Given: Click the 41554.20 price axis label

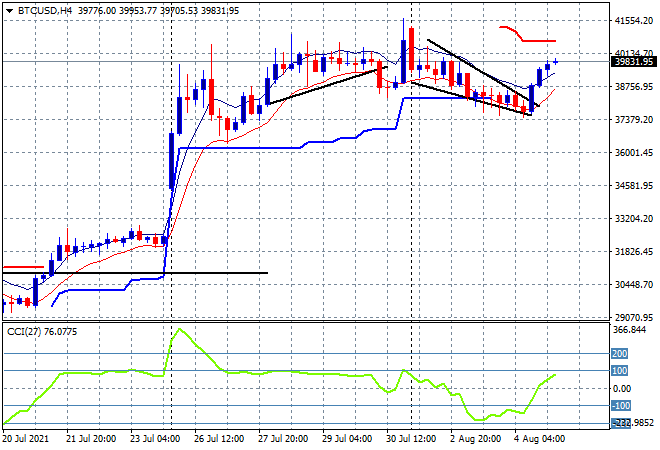Looking at the screenshot, I should point(634,20).
